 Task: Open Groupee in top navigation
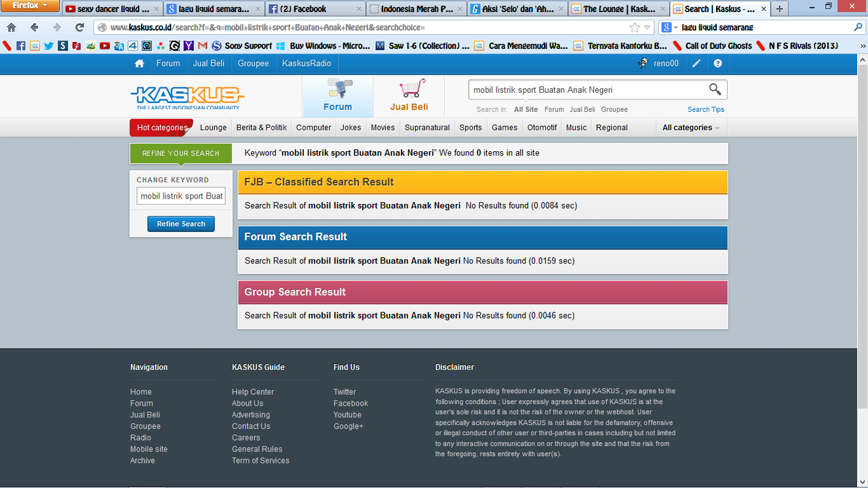pos(253,63)
